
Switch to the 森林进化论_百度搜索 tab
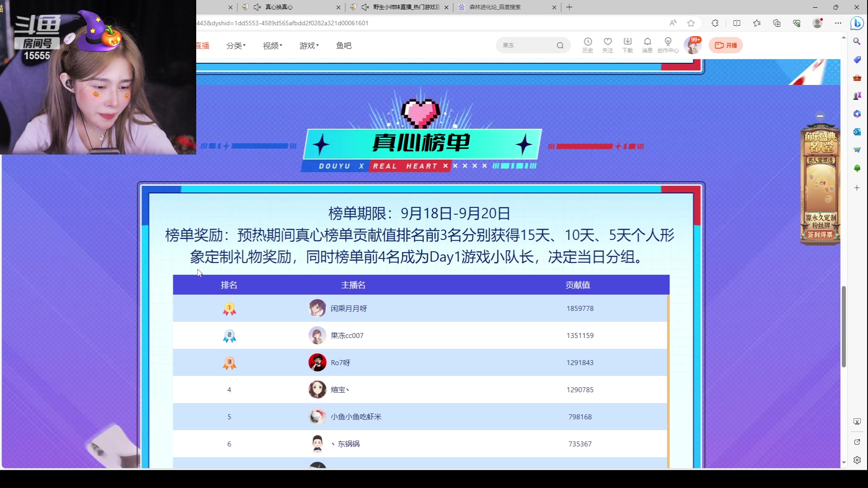tap(506, 7)
